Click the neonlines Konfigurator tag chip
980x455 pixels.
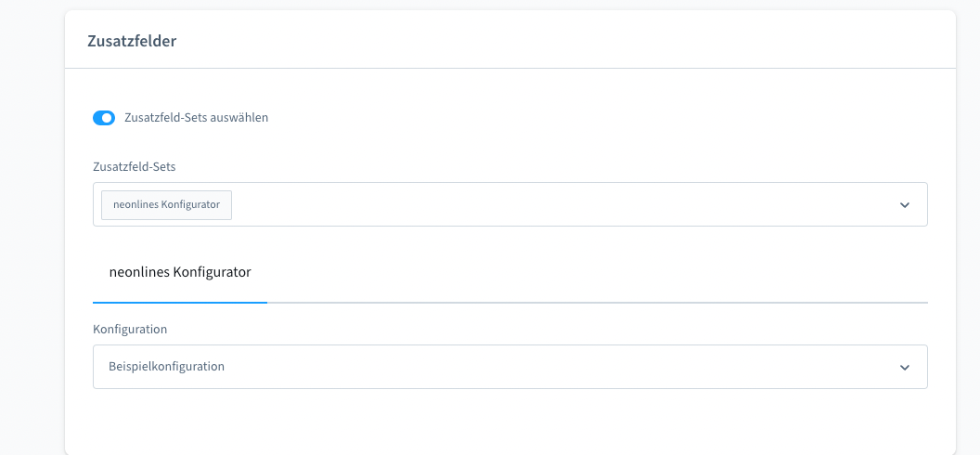pos(166,204)
